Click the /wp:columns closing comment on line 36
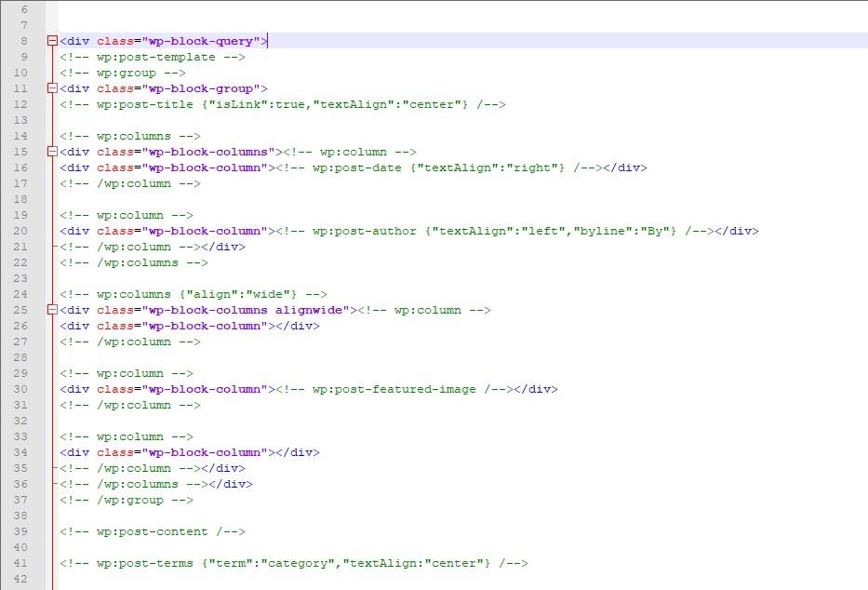The height and width of the screenshot is (590, 868). (134, 484)
